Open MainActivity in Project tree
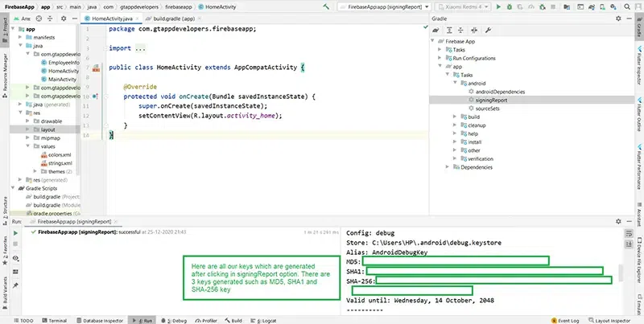 click(63, 79)
